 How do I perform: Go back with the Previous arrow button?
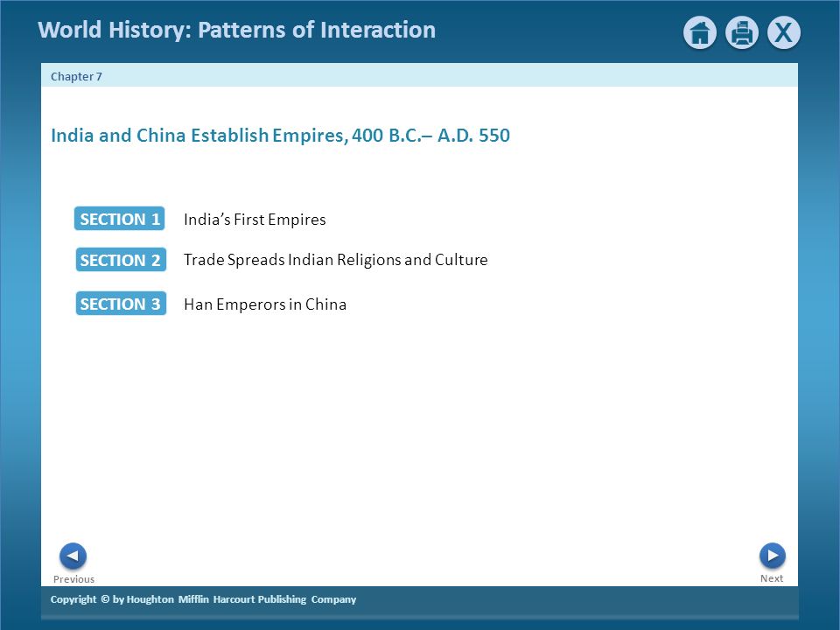pyautogui.click(x=73, y=556)
